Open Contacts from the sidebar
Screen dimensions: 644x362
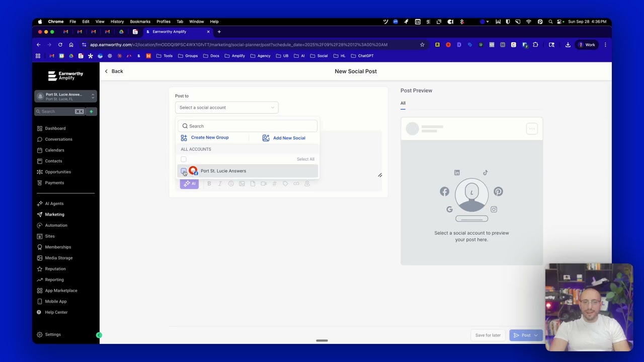53,161
